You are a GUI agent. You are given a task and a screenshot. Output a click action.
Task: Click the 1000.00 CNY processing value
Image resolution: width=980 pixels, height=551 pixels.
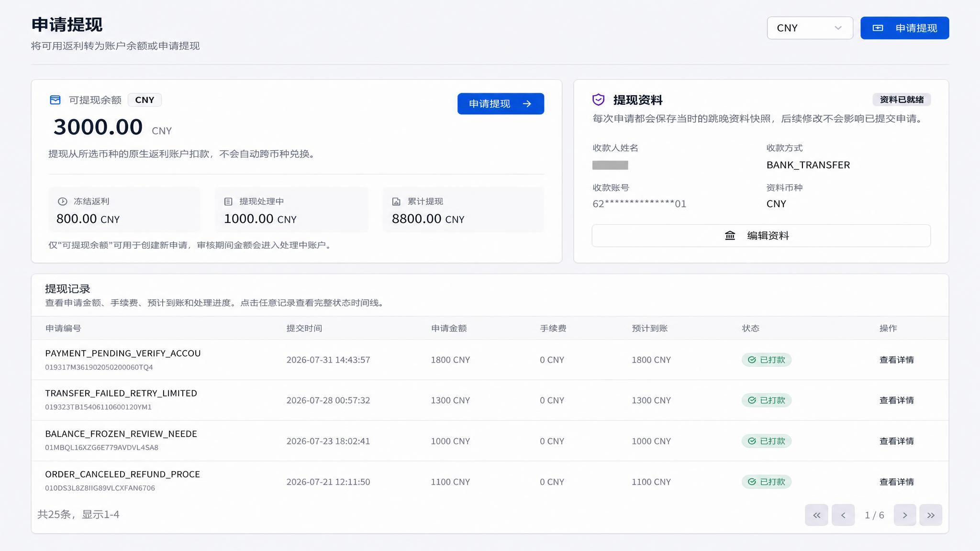click(x=260, y=219)
